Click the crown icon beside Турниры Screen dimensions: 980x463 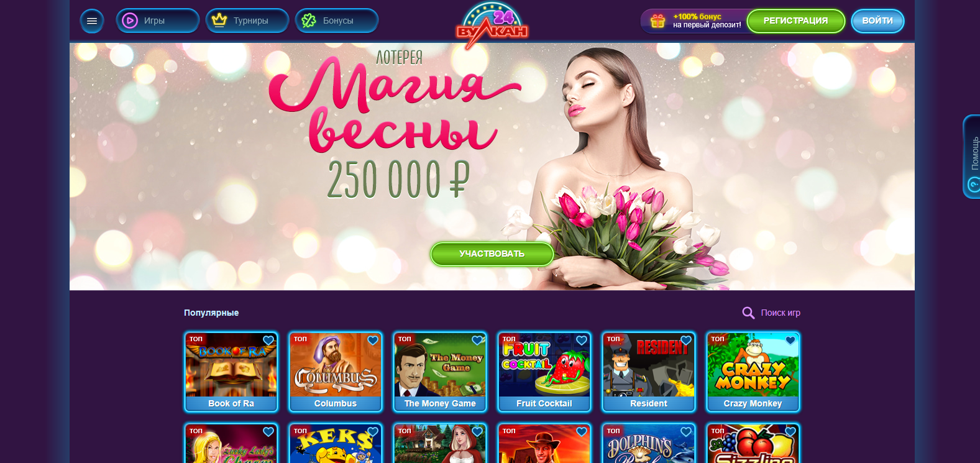coord(219,21)
